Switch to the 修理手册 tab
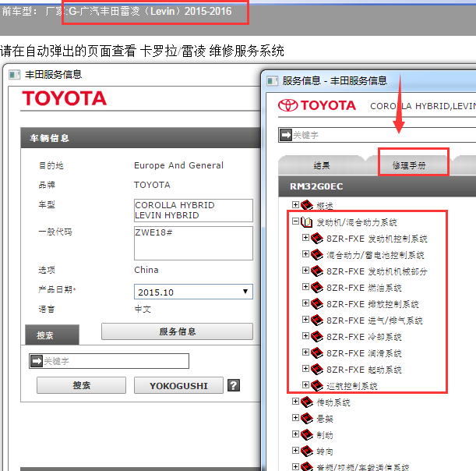476x471 pixels. [x=412, y=165]
